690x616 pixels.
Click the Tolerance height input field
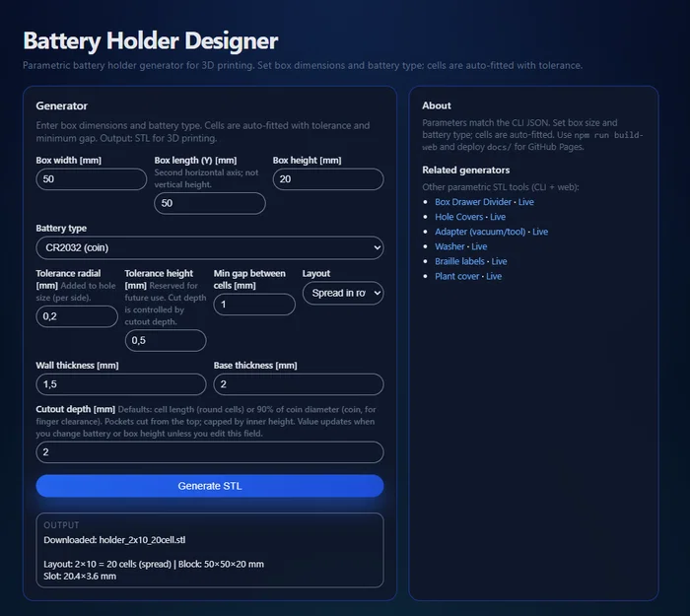[x=166, y=341]
